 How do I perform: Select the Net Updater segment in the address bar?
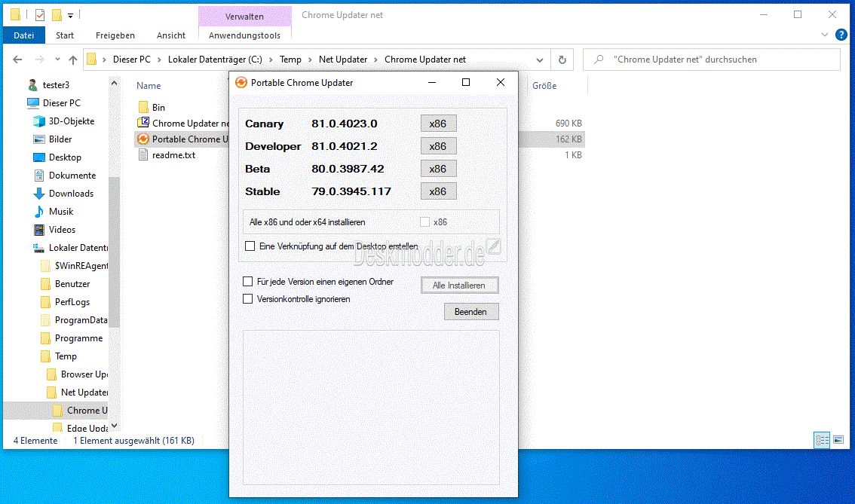(x=343, y=60)
